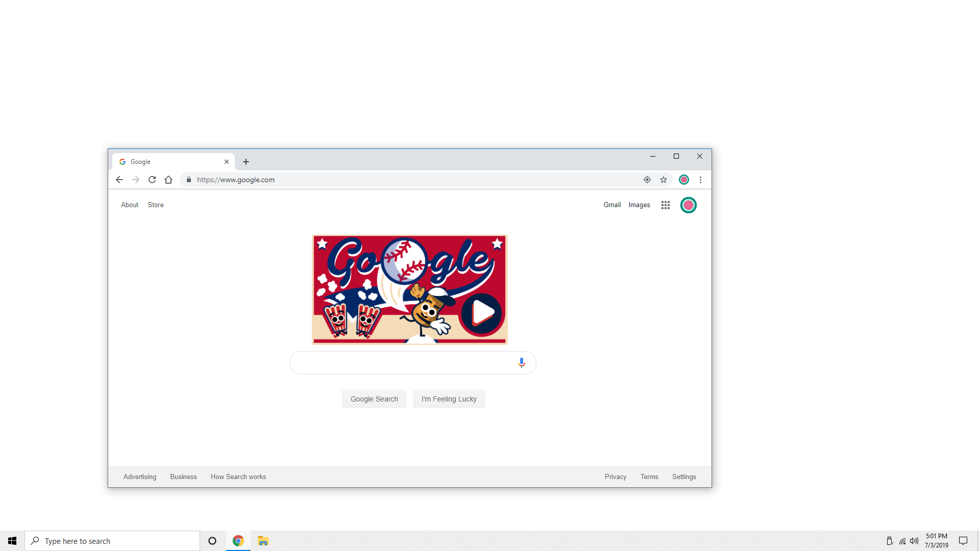Select the forward navigation arrow
The height and width of the screenshot is (551, 980).
135,180
